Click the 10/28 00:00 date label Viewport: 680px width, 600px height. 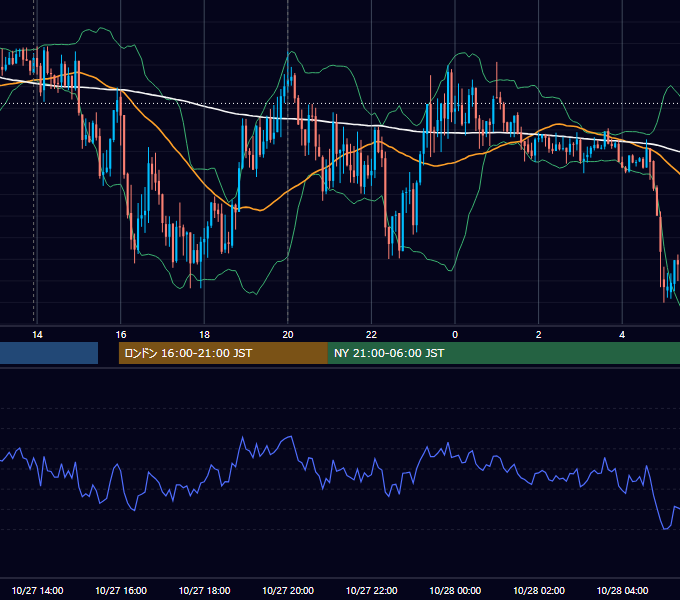[455, 590]
